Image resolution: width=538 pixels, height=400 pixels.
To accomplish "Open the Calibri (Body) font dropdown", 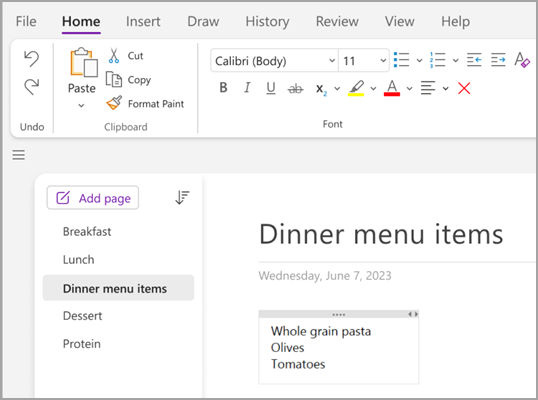I will click(x=274, y=61).
